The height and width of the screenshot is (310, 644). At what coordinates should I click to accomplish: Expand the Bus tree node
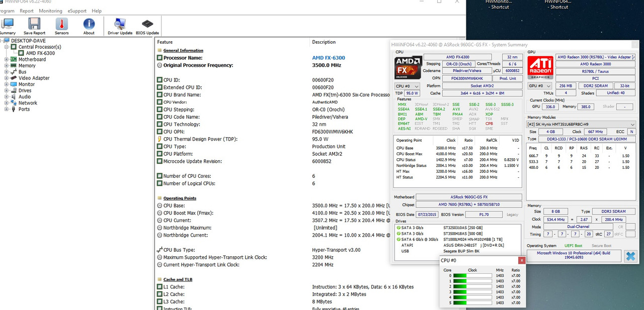coord(7,72)
